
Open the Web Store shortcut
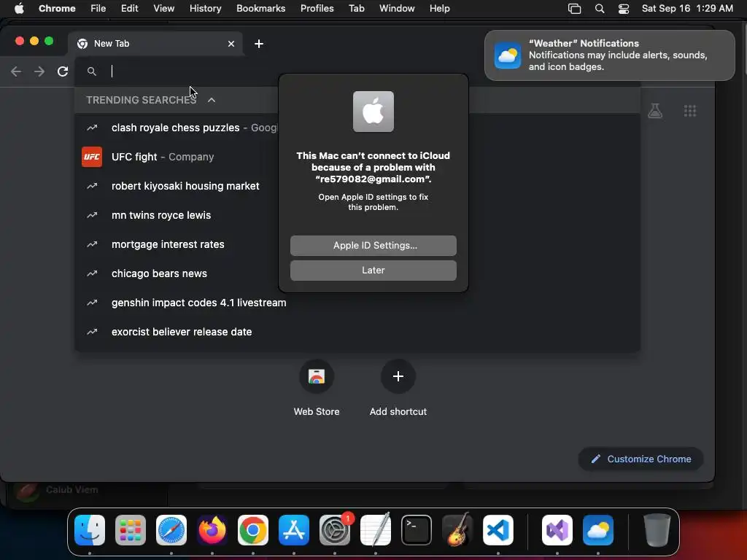(317, 389)
